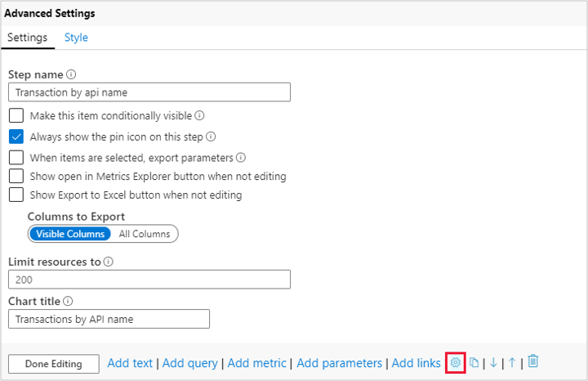Click the Chart title input field
The width and height of the screenshot is (588, 381).
(109, 319)
